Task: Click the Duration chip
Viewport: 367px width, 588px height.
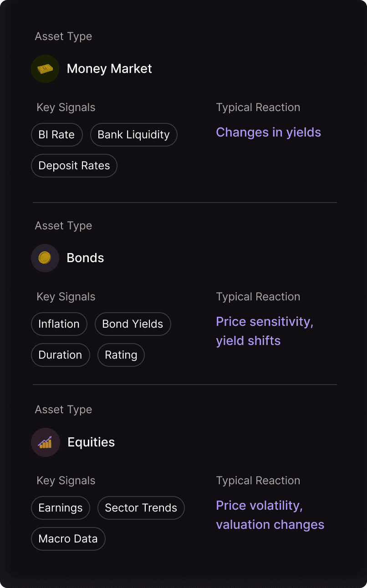Action: [61, 355]
